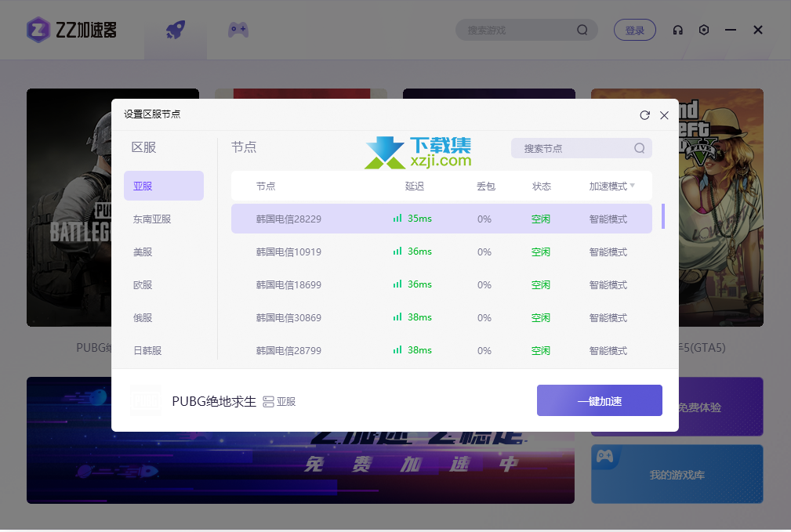The width and height of the screenshot is (791, 532).
Task: Select node row 韩国电信10919
Action: tap(441, 252)
